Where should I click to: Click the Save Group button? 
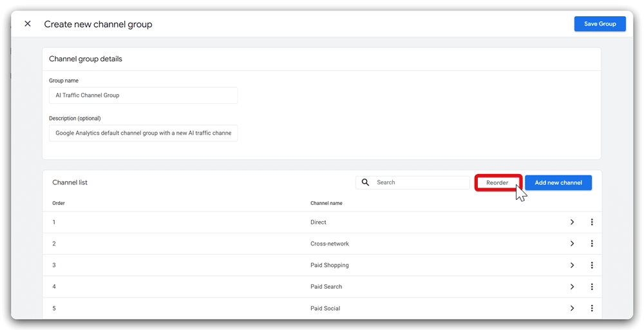[x=600, y=24]
